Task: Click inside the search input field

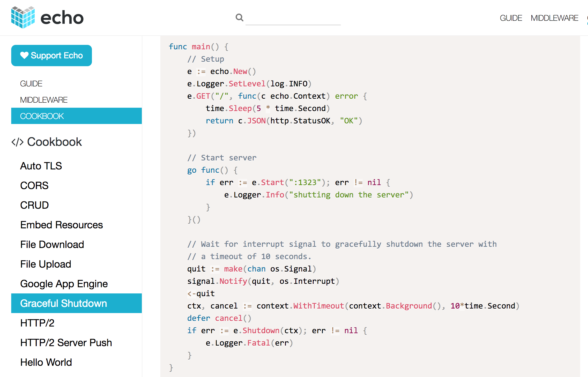Action: tap(293, 21)
